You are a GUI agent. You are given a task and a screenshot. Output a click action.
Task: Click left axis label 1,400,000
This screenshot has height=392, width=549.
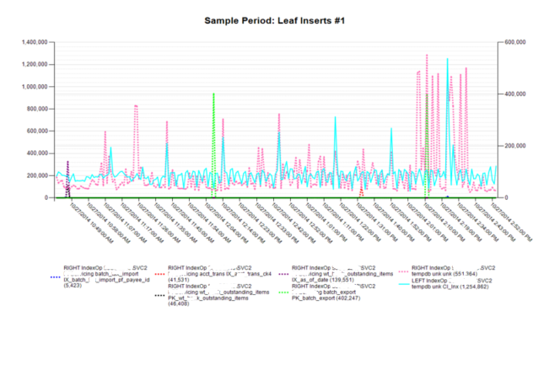(x=35, y=42)
